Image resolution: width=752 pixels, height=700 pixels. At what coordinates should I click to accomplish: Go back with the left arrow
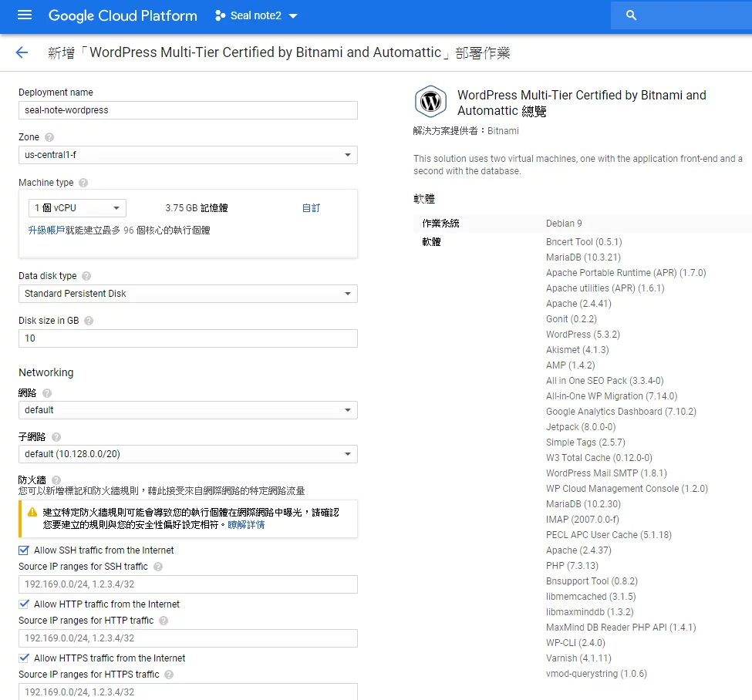[22, 52]
